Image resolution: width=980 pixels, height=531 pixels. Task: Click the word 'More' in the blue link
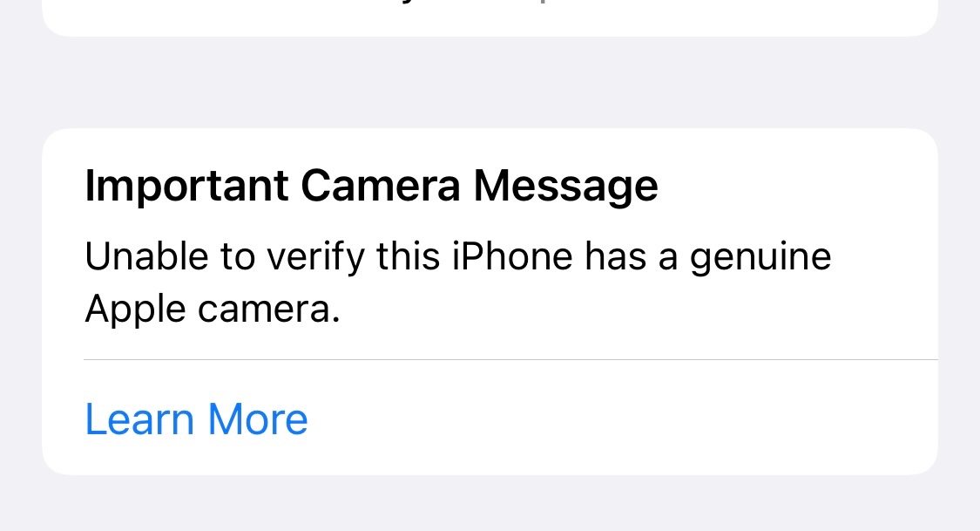pos(258,419)
